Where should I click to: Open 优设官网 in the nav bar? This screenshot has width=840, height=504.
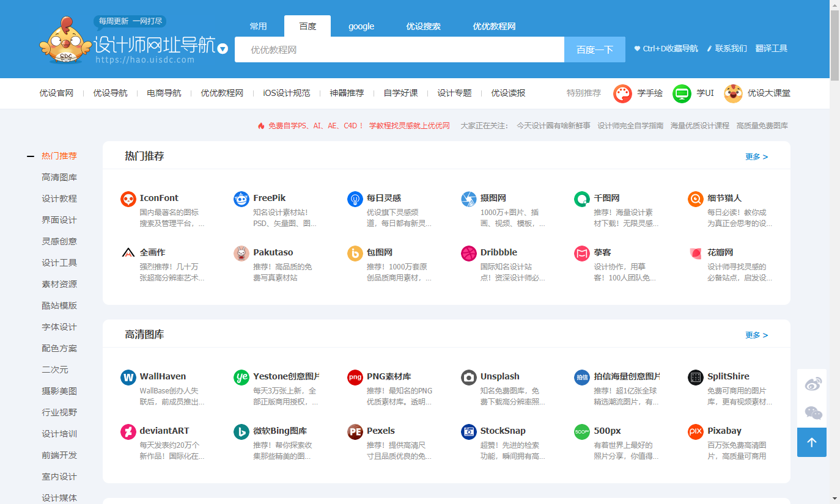click(57, 93)
